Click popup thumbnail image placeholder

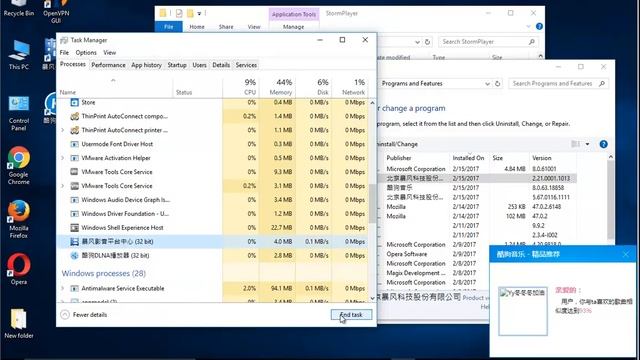(x=523, y=311)
